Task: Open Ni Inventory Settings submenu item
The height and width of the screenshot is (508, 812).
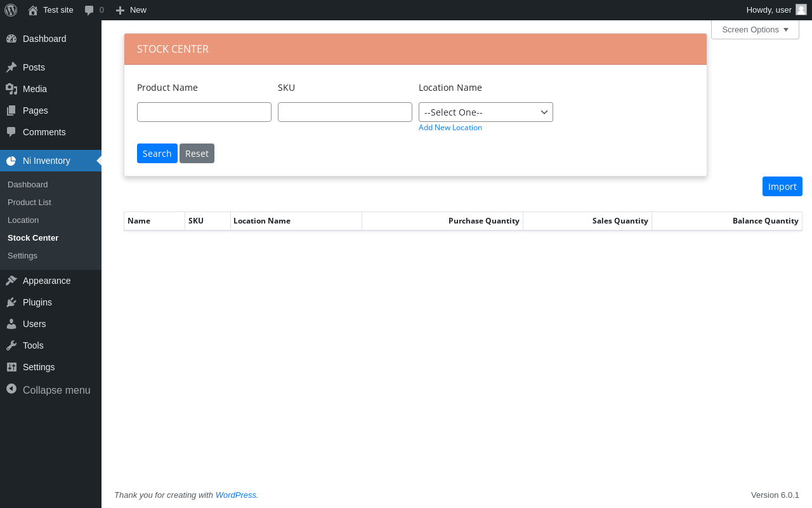Action: (22, 255)
